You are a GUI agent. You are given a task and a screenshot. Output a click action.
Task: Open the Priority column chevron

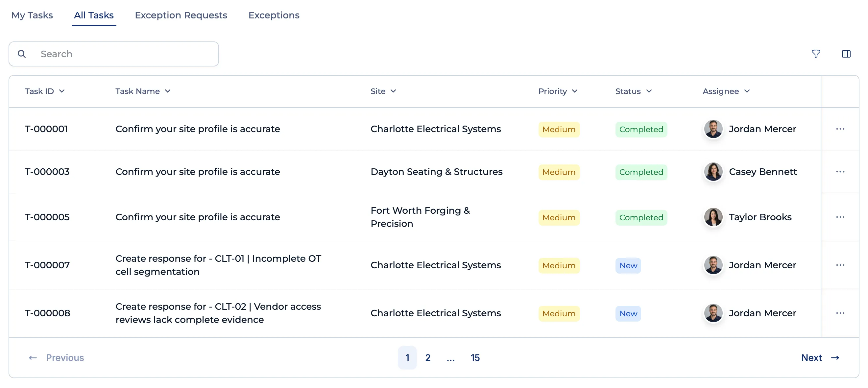point(574,91)
